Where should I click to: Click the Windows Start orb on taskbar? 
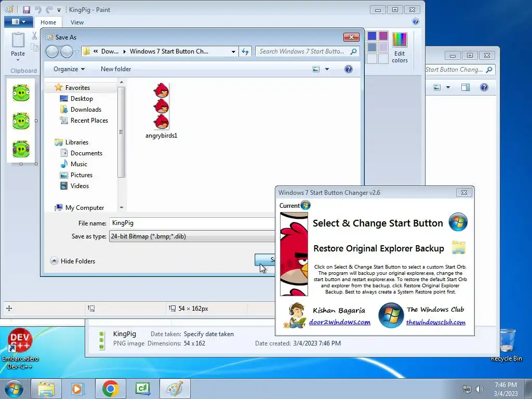click(14, 389)
